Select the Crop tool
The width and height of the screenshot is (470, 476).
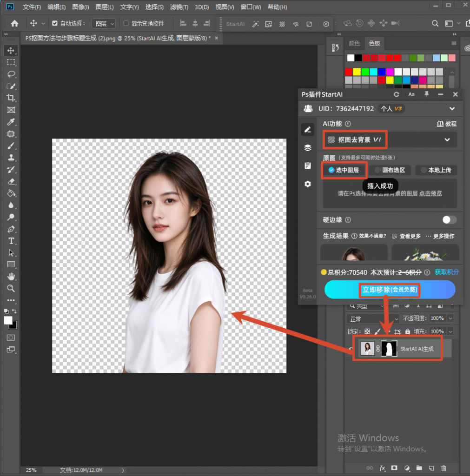11,98
